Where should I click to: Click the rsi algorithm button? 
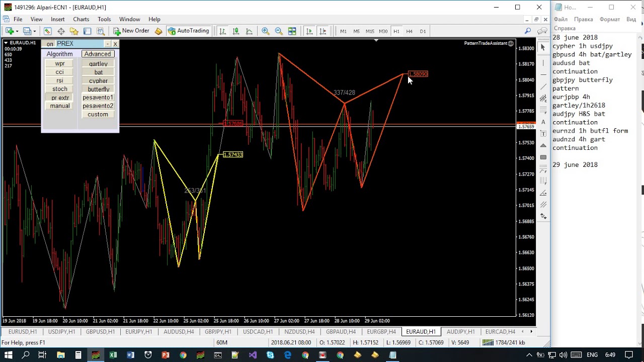(x=60, y=80)
